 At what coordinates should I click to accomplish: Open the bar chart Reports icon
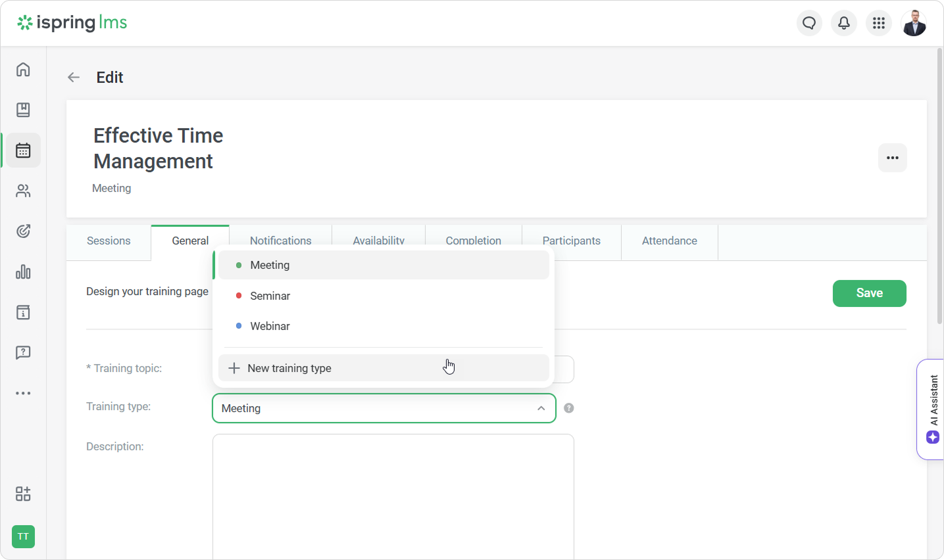pos(23,272)
